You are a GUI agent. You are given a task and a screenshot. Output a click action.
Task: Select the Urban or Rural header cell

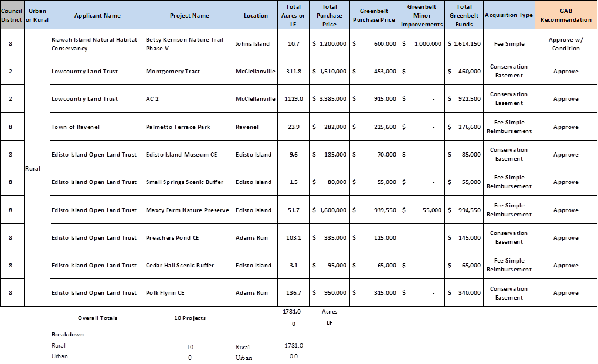37,15
